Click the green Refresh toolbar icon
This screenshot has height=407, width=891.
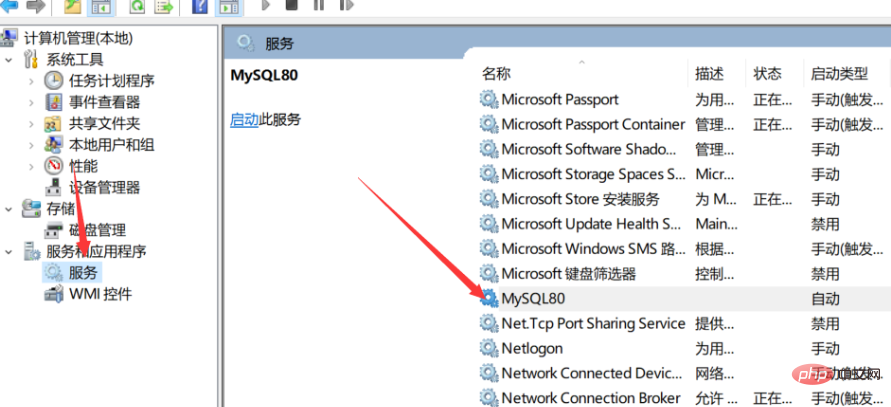(137, 6)
